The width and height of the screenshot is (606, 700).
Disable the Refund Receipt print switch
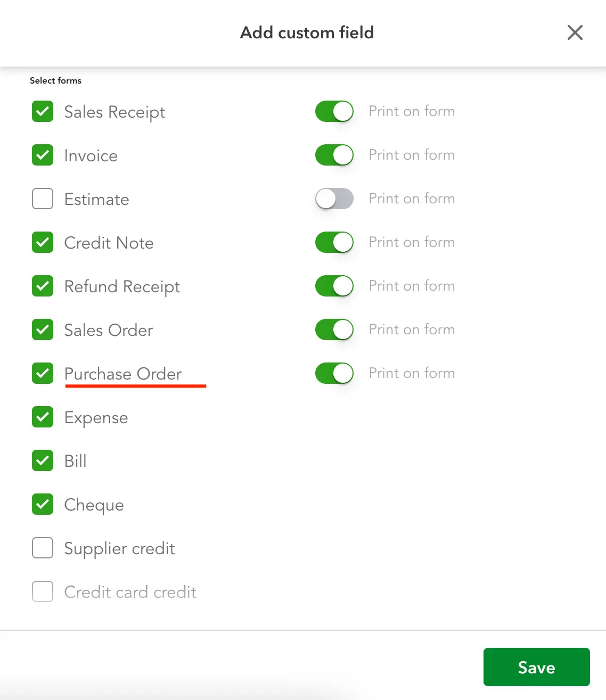pos(334,286)
